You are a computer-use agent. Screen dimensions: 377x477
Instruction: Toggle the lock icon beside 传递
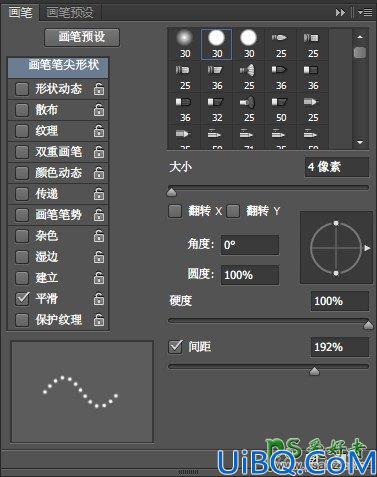click(99, 194)
